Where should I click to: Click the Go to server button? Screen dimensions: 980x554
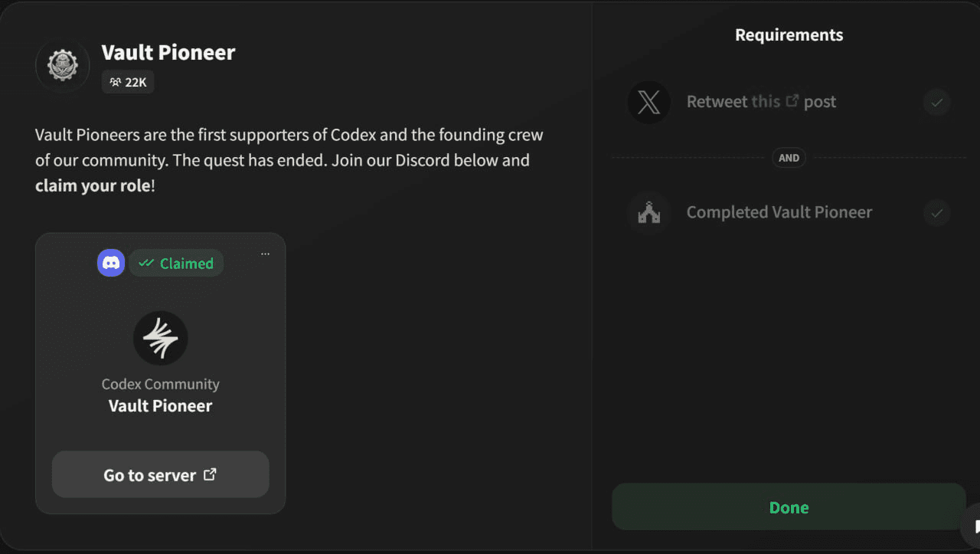point(160,474)
